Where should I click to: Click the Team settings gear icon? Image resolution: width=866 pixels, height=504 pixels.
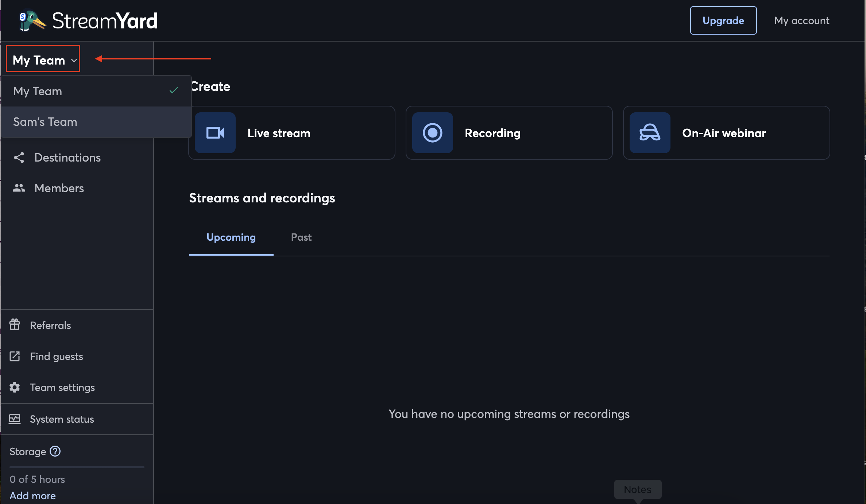15,387
